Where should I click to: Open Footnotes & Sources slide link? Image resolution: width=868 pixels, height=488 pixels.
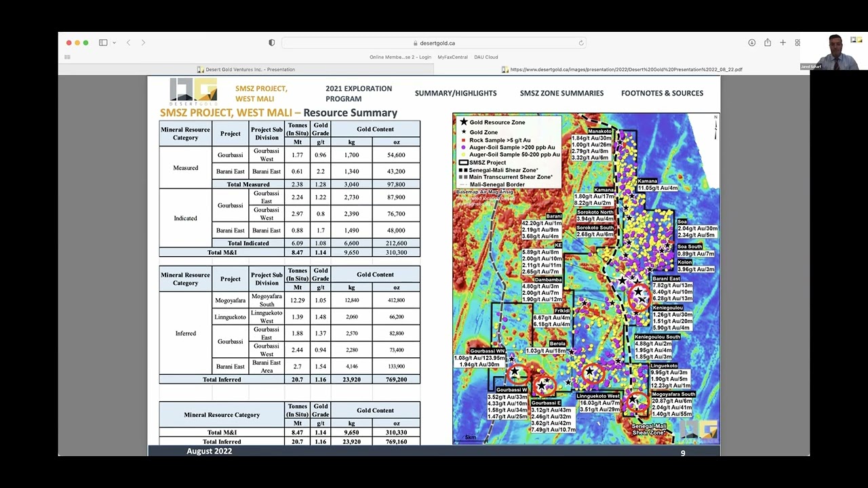pyautogui.click(x=662, y=93)
